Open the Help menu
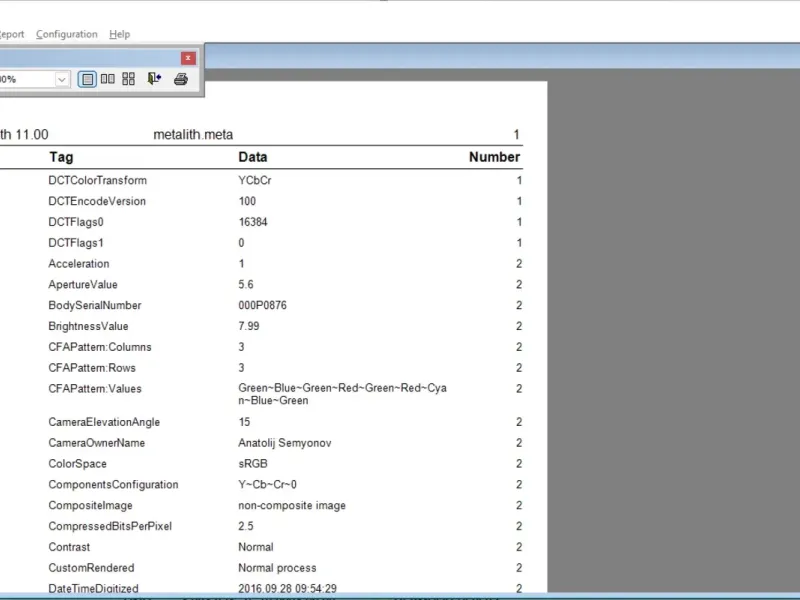 (x=119, y=34)
